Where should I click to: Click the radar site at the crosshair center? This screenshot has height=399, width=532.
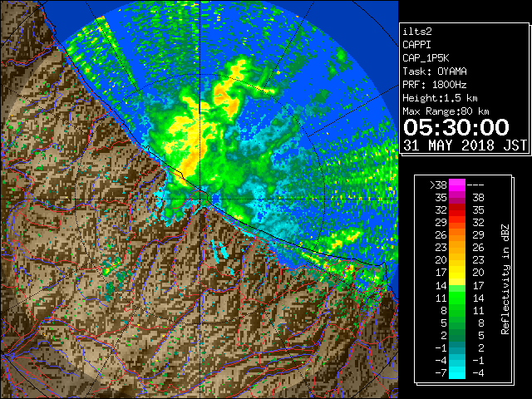tap(200, 199)
